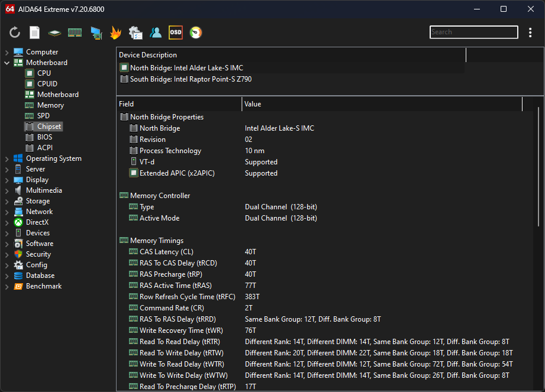Screen dimensions: 545x392
Task: Launch the system stability test flame icon
Action: click(115, 33)
